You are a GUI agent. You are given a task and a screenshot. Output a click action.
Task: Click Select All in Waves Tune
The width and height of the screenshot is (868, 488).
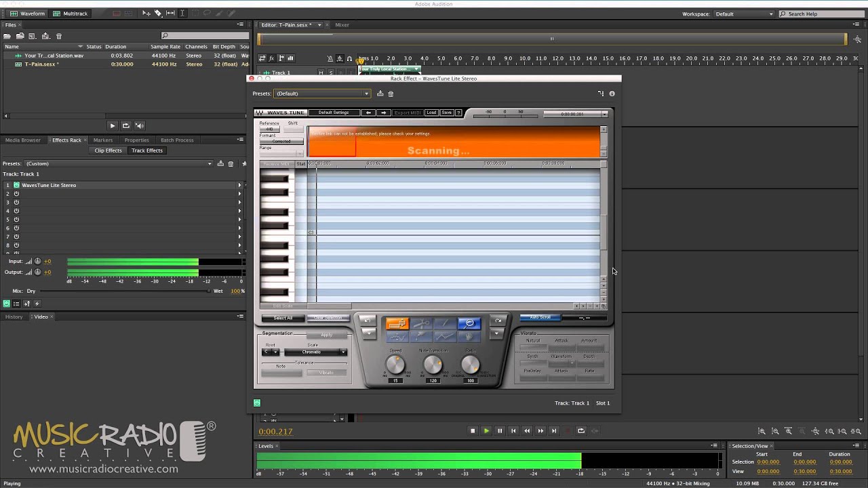click(283, 318)
